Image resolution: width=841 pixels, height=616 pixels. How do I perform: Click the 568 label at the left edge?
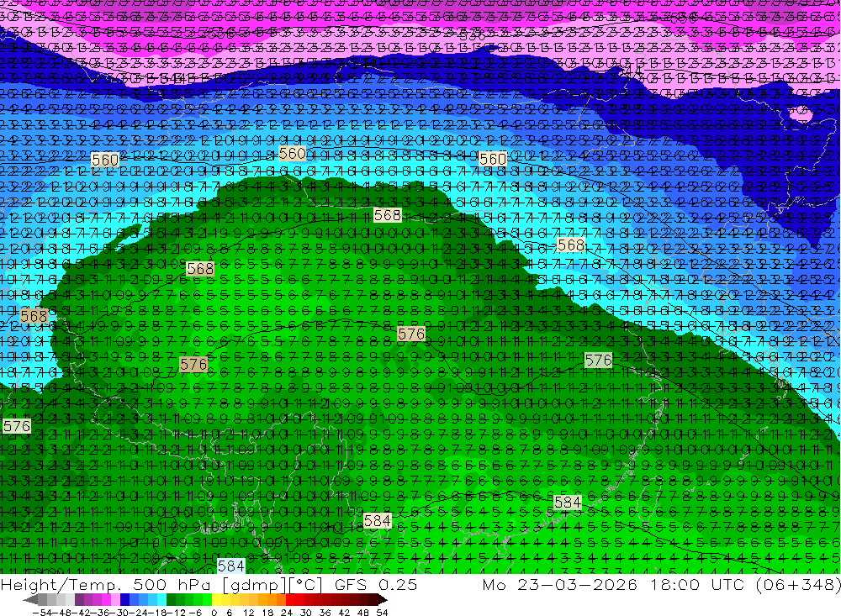click(34, 316)
